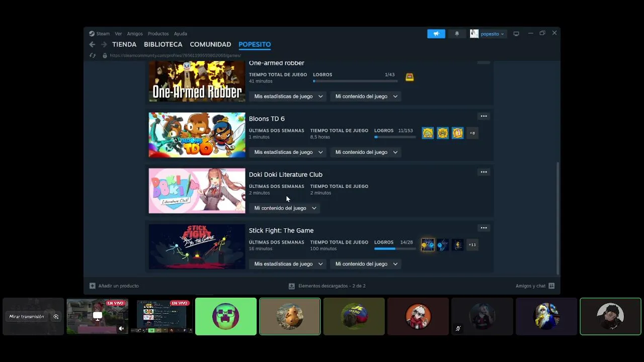Screen dimensions: 644x362
Task: Click first Bloons TD 6 achievement icon
Action: click(428, 133)
